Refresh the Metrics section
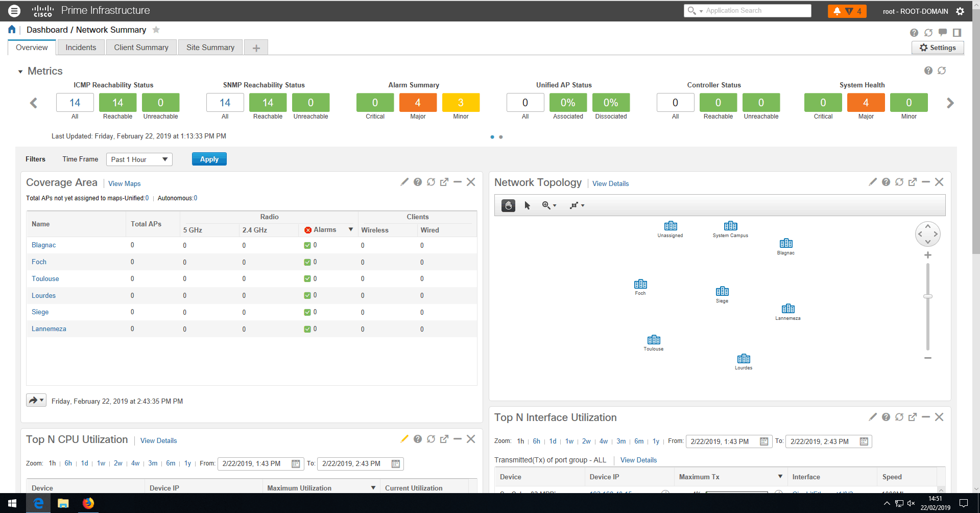The image size is (980, 513). pyautogui.click(x=942, y=71)
